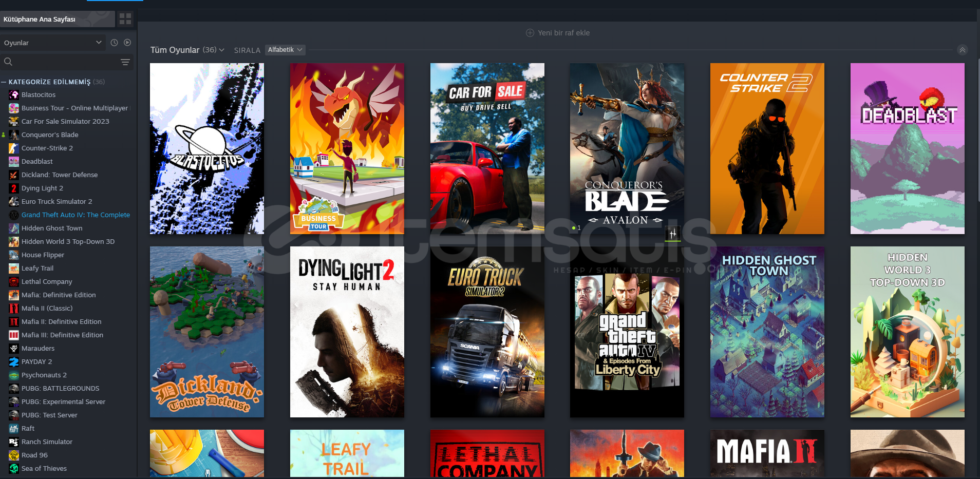The height and width of the screenshot is (479, 980).
Task: Select Mafia III: Definitive Edition in list
Action: tap(62, 335)
